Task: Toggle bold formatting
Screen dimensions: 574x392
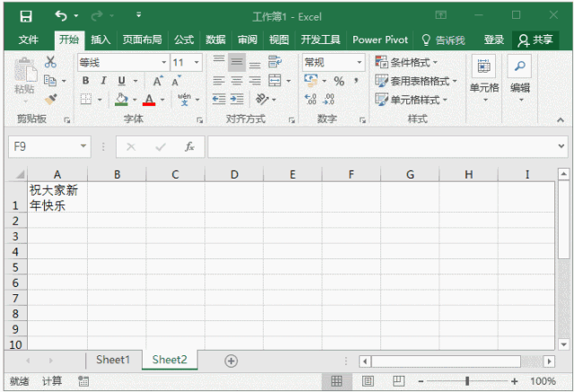Action: pos(86,81)
